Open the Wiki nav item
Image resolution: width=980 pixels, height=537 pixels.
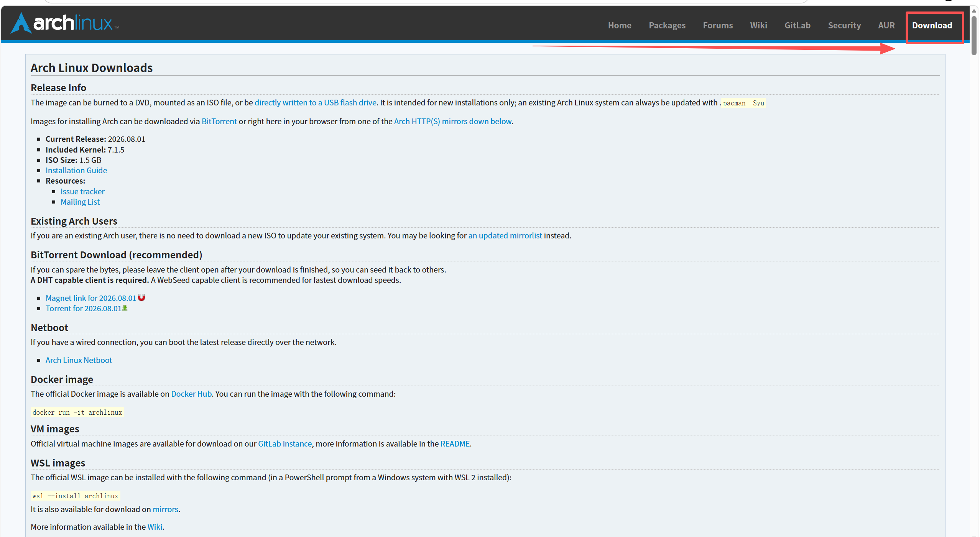coord(758,25)
